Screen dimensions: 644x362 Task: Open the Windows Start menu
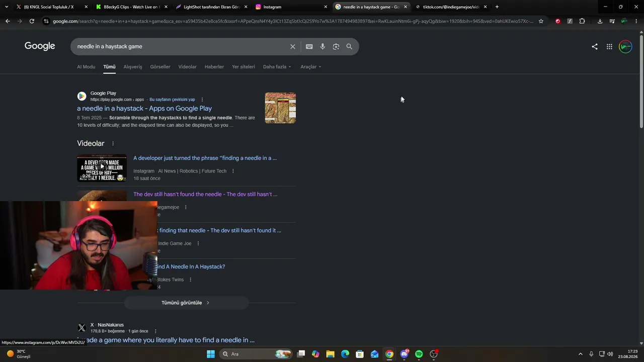tap(210, 354)
